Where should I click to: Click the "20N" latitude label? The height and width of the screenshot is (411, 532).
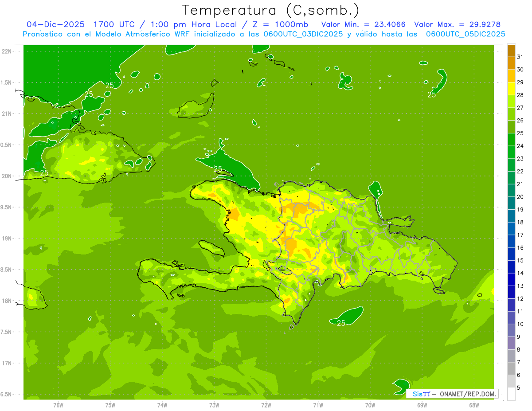[x=7, y=176]
